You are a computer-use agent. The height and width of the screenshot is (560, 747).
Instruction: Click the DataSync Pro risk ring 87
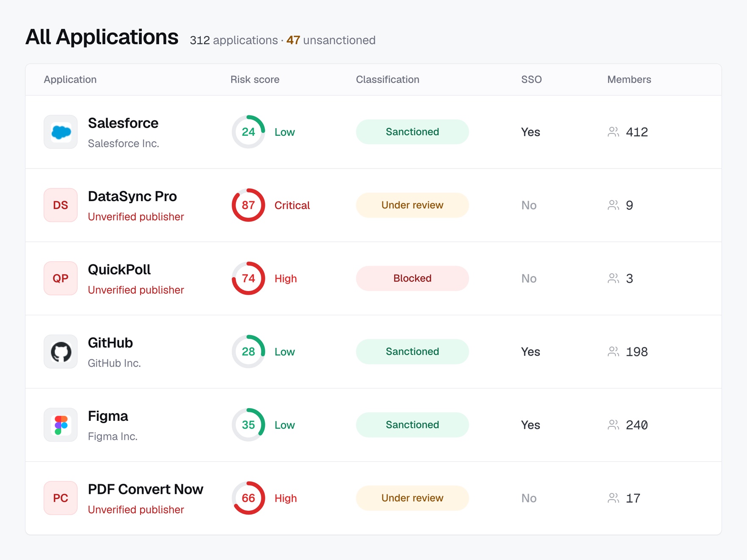[x=248, y=205]
